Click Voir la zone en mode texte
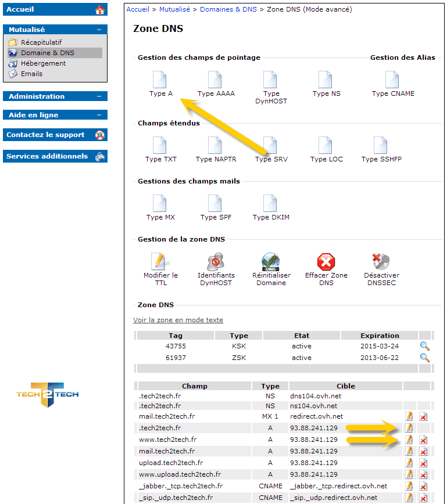This screenshot has width=447, height=504. [x=178, y=320]
